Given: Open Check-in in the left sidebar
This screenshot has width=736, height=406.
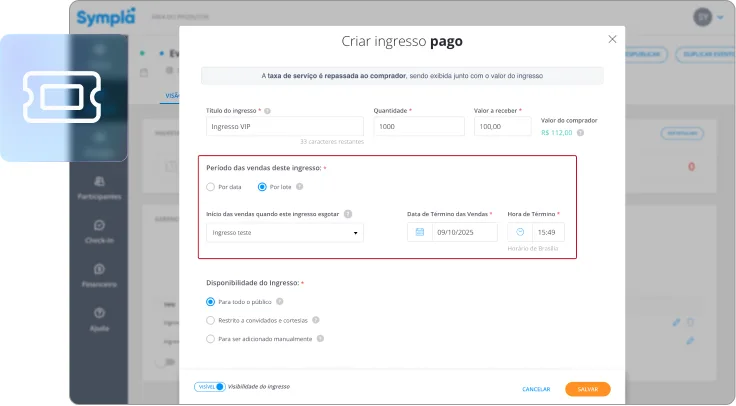Looking at the screenshot, I should click(x=100, y=232).
